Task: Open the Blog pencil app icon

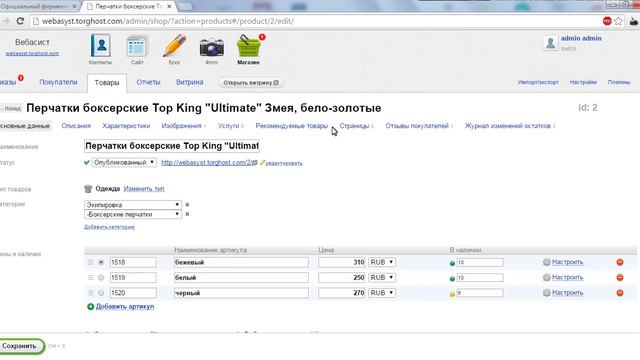Action: (175, 46)
